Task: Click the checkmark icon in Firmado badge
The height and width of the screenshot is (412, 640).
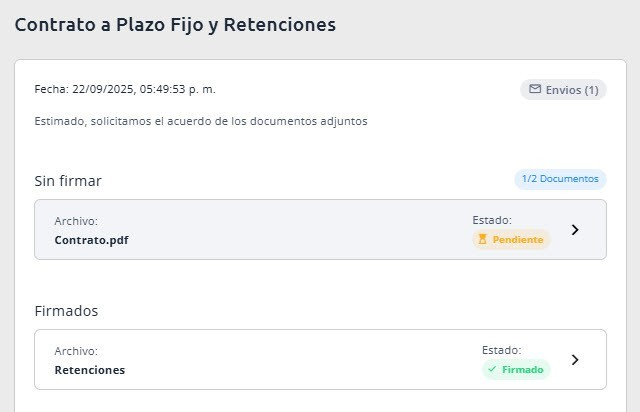Action: coord(492,369)
